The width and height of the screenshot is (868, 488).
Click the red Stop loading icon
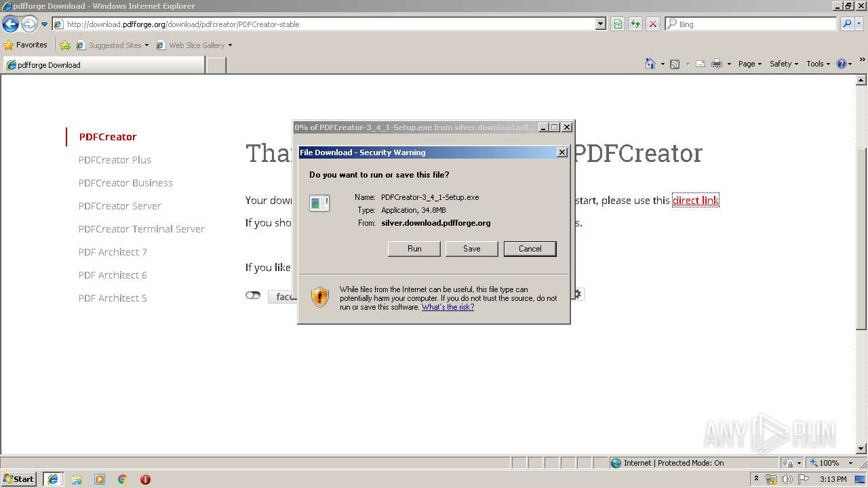click(653, 24)
